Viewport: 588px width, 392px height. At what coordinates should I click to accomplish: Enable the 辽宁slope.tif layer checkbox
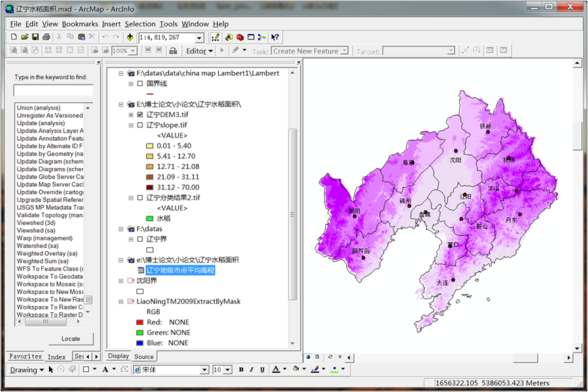click(140, 125)
